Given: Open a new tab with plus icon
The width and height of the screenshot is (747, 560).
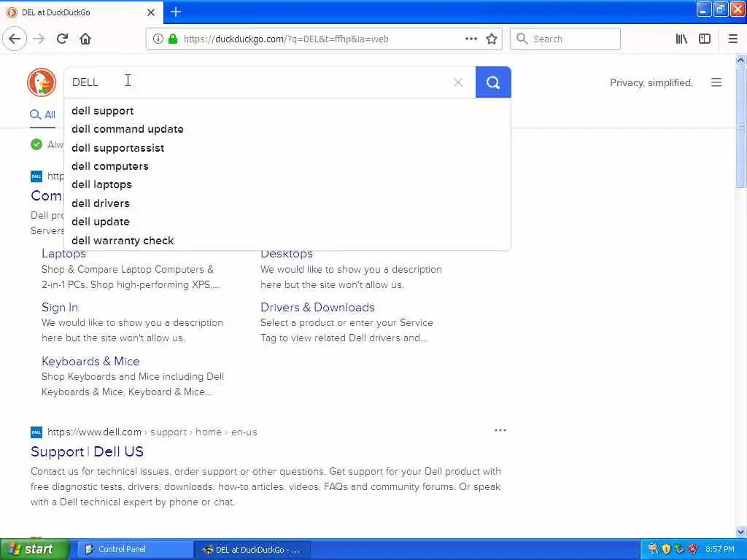Looking at the screenshot, I should coord(176,12).
